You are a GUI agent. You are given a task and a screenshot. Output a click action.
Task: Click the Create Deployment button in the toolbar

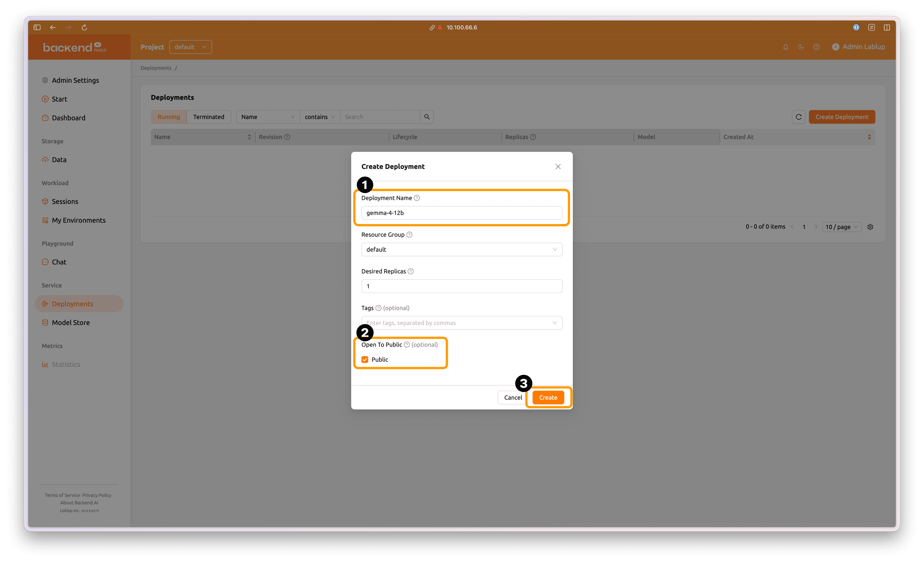click(x=842, y=117)
